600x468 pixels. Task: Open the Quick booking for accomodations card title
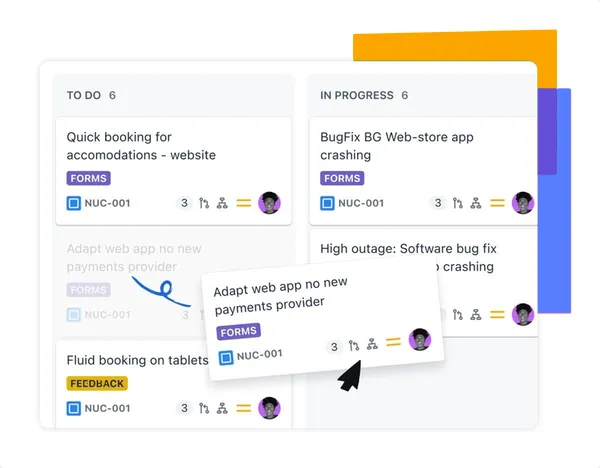pos(140,146)
